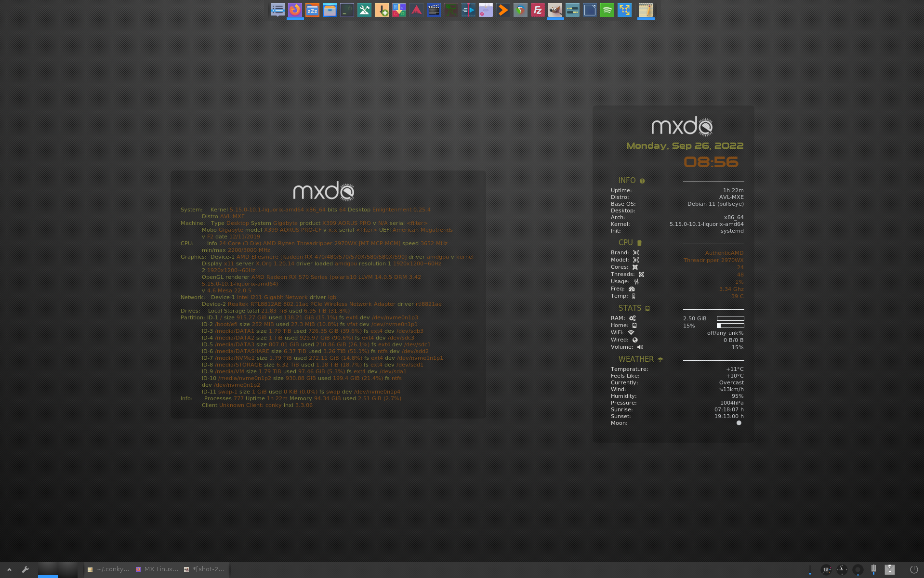Open the colorful media downloader icon in dock
924x578 pixels.
(399, 10)
